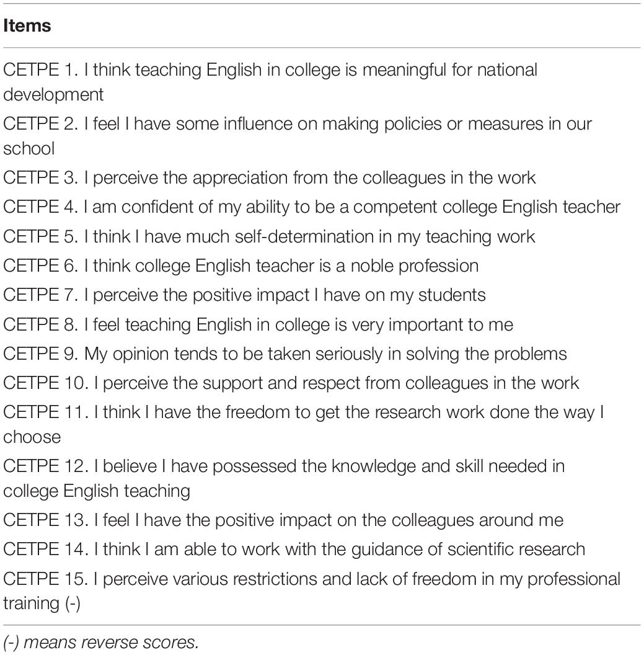Click CETPE 11 research freedom item

tap(304, 424)
